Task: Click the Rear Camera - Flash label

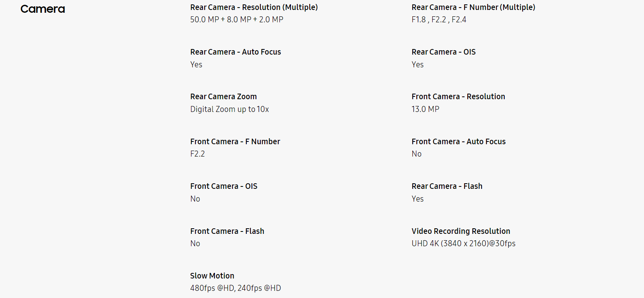Action: (x=447, y=186)
